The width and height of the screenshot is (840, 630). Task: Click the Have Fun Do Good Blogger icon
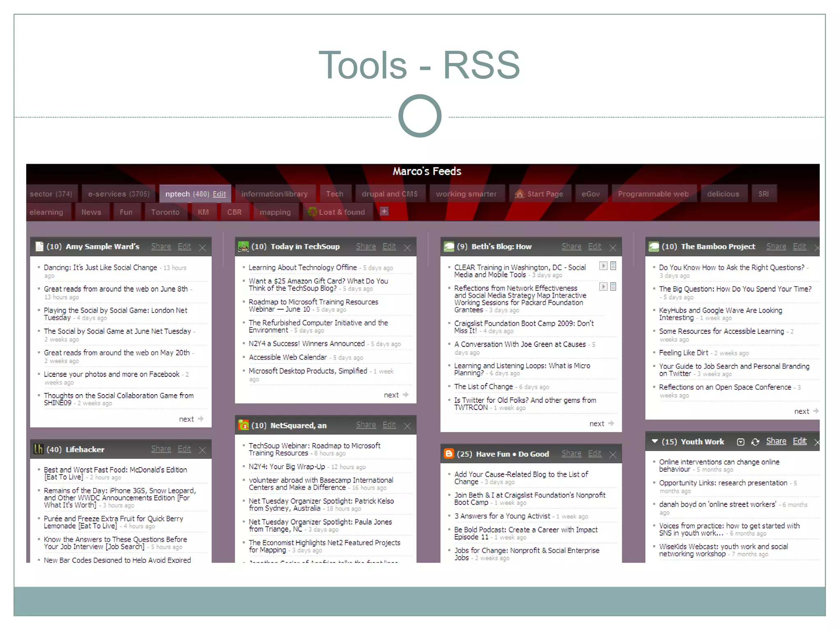pos(449,454)
